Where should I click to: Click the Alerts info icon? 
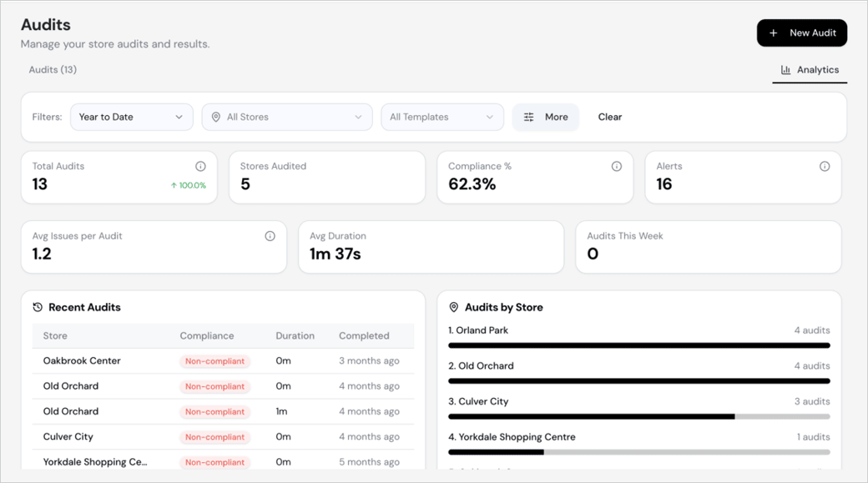click(x=825, y=166)
